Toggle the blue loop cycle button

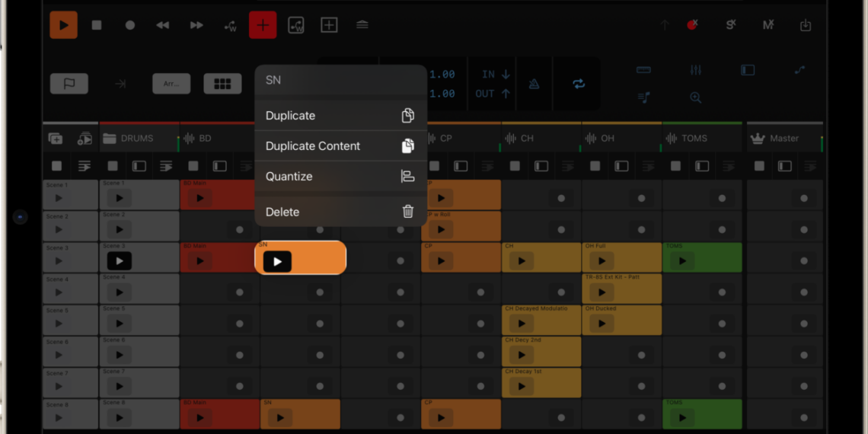coord(579,84)
